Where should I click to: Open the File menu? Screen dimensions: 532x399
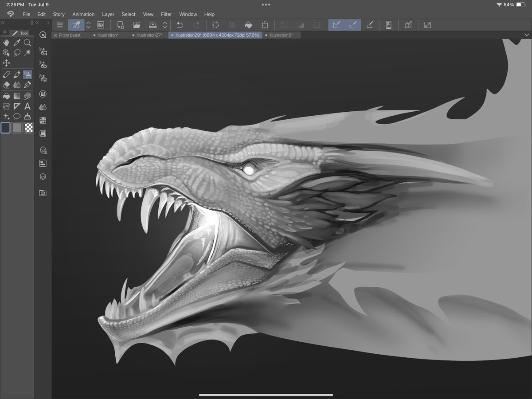pos(26,14)
